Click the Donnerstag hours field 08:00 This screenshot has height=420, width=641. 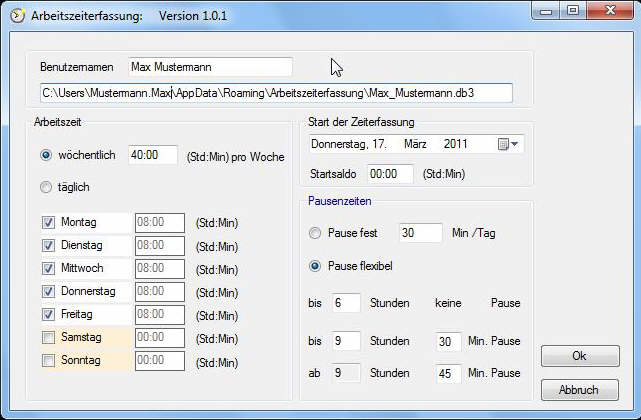[x=160, y=292]
